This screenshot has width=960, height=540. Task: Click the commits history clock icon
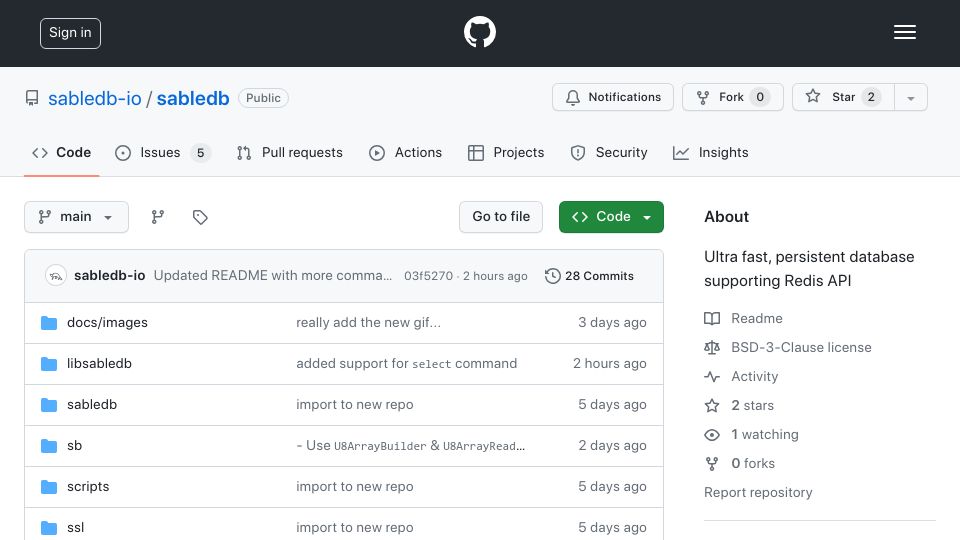(x=552, y=276)
